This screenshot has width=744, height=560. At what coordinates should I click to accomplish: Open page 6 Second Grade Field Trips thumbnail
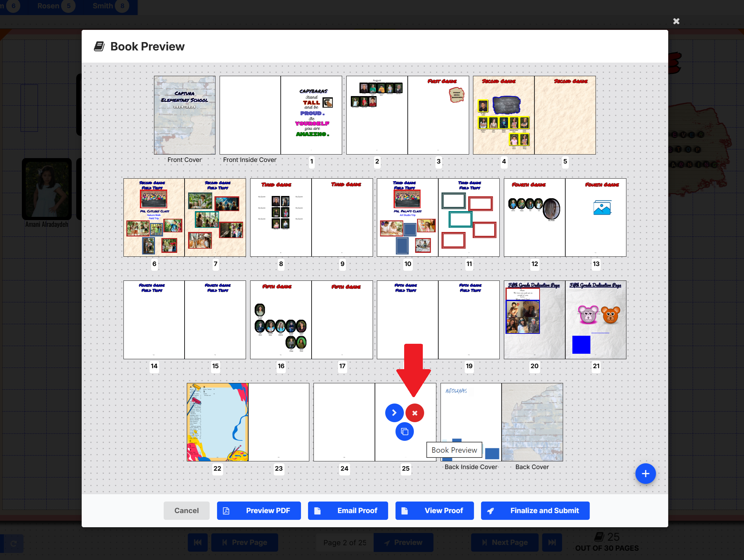point(154,218)
